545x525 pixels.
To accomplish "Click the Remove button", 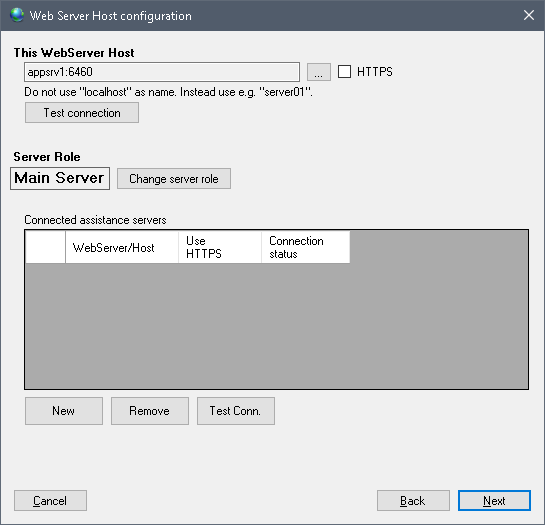I will pos(150,411).
